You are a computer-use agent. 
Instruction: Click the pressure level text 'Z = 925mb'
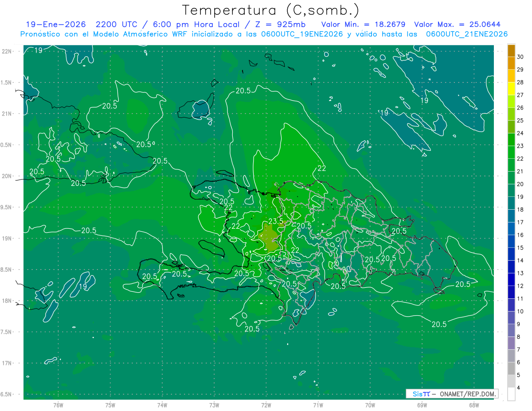(280, 24)
